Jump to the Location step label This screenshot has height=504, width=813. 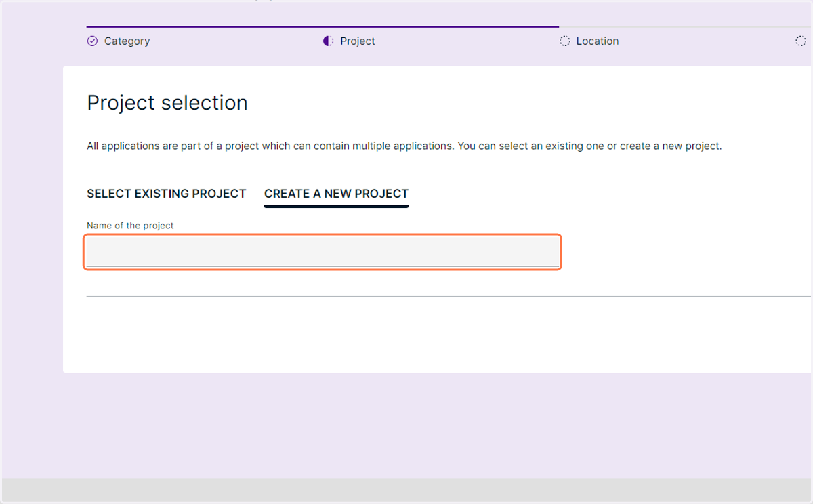pyautogui.click(x=598, y=41)
